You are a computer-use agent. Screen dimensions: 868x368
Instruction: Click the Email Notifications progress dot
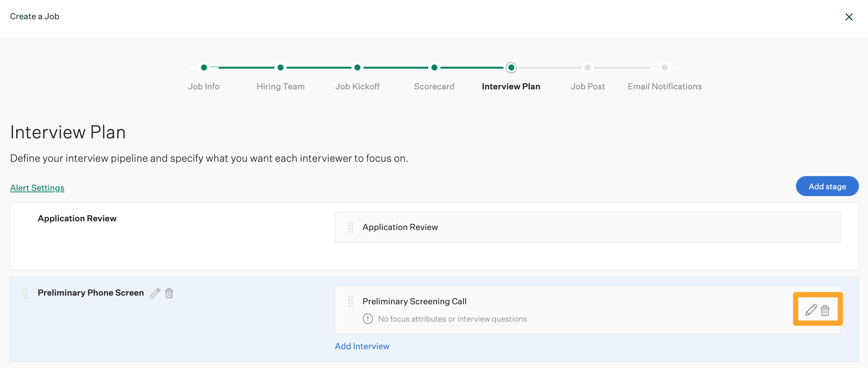[665, 67]
